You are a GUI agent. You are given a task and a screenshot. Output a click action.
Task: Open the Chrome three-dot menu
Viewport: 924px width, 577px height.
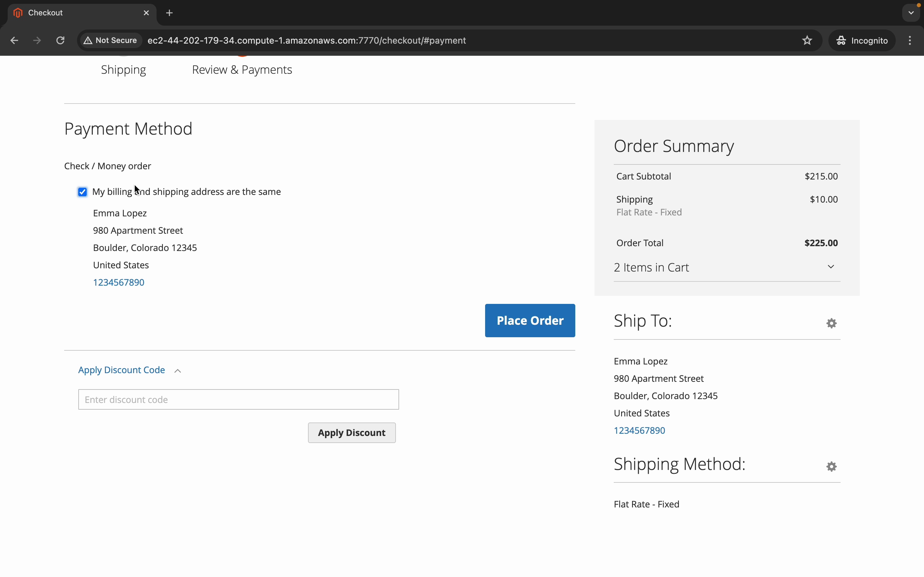910,40
